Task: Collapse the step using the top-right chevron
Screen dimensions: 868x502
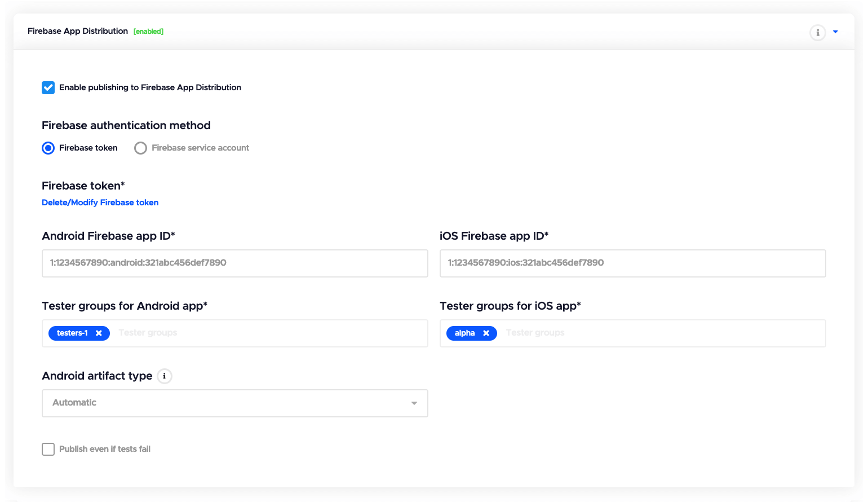Action: pos(836,32)
